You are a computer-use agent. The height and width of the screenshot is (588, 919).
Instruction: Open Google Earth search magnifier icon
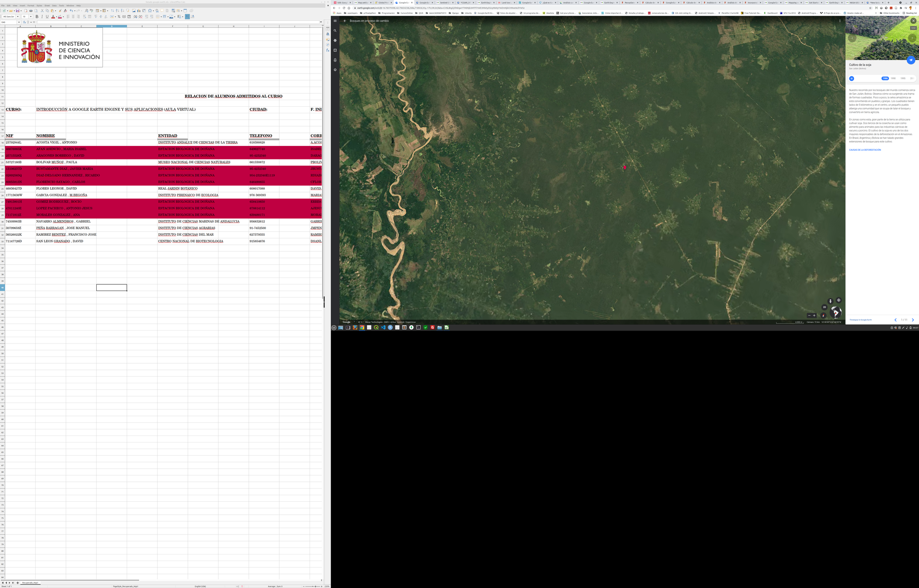pos(335,30)
